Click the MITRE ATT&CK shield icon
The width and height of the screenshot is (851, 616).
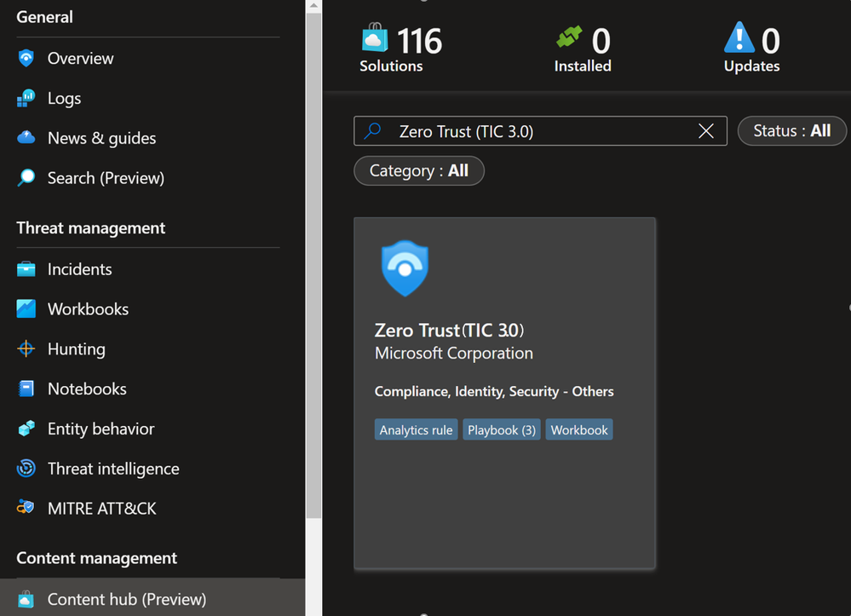click(26, 508)
